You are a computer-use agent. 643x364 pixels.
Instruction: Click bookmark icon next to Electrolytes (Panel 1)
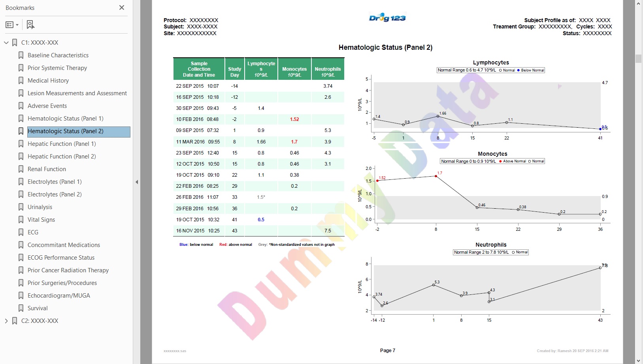(21, 182)
